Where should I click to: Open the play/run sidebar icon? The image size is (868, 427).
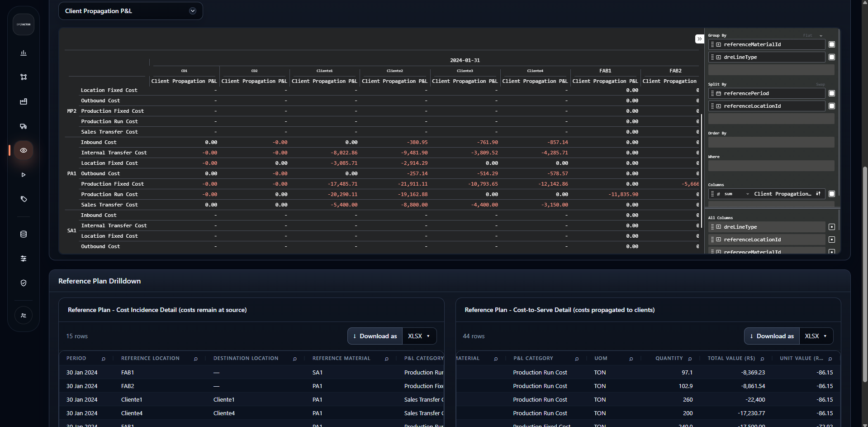(x=24, y=175)
